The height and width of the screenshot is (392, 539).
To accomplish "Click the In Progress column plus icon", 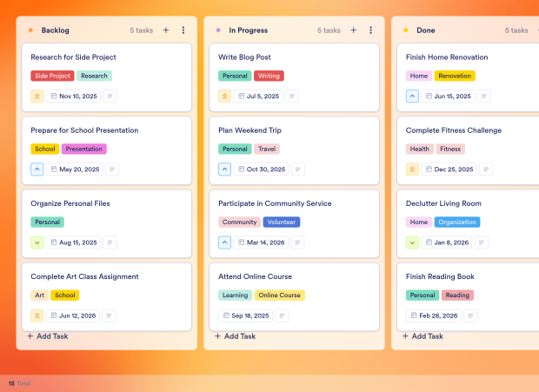I will tap(353, 30).
